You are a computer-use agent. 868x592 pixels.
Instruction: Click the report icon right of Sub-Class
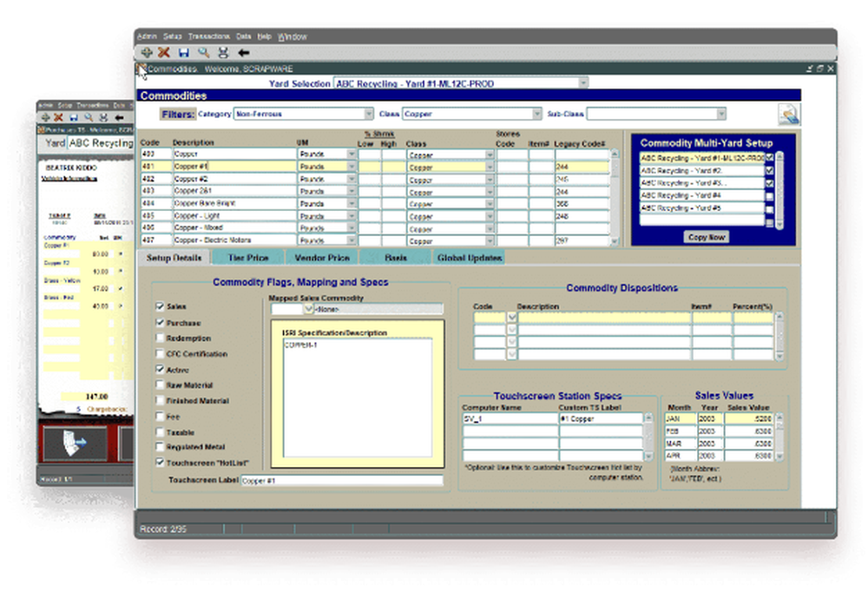click(788, 114)
